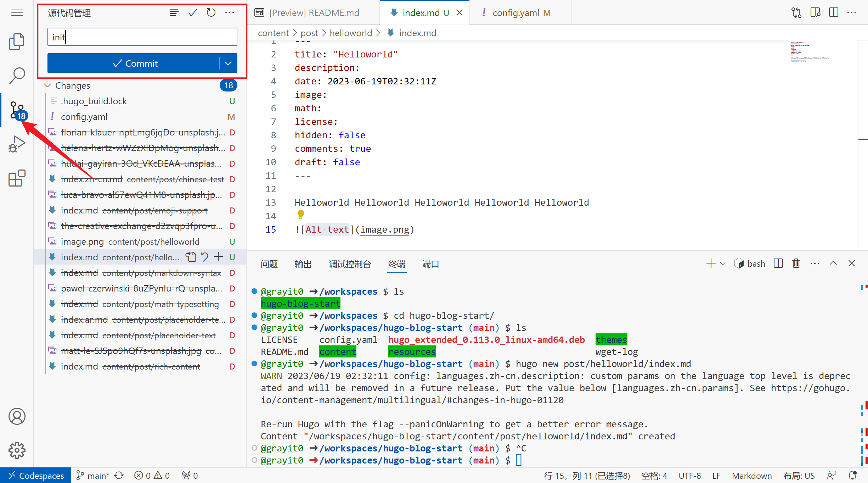Open Run and Debug view
This screenshot has height=483, width=868.
17,144
